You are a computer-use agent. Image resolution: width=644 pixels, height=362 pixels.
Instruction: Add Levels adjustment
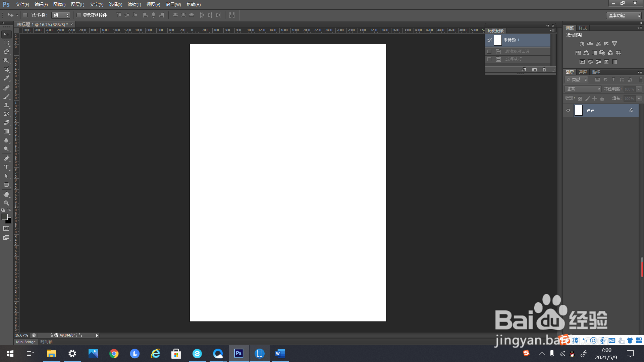pyautogui.click(x=590, y=44)
